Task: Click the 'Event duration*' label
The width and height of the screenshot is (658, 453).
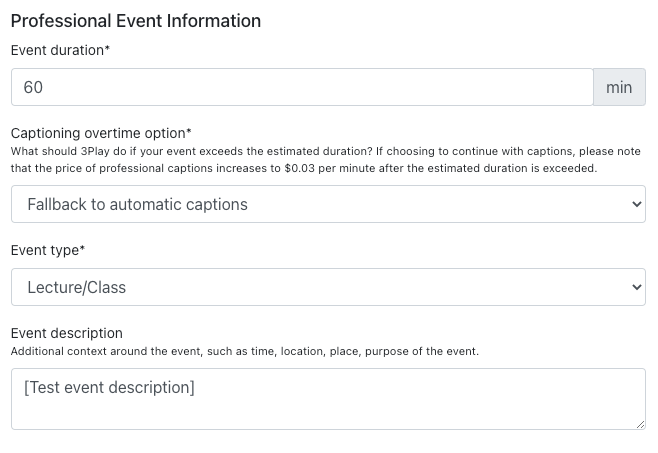Action: click(x=60, y=50)
